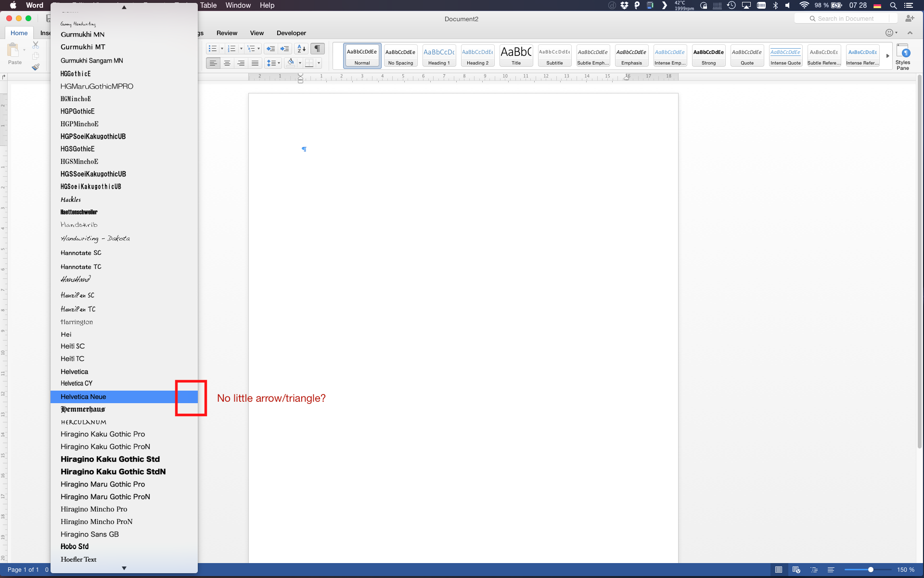Toggle center text alignment

coord(227,63)
